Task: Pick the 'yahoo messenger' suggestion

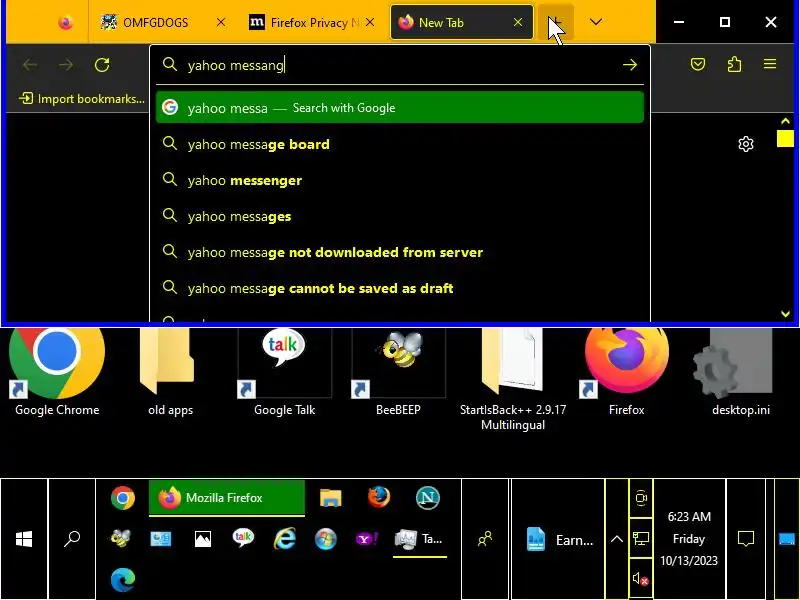Action: click(400, 181)
